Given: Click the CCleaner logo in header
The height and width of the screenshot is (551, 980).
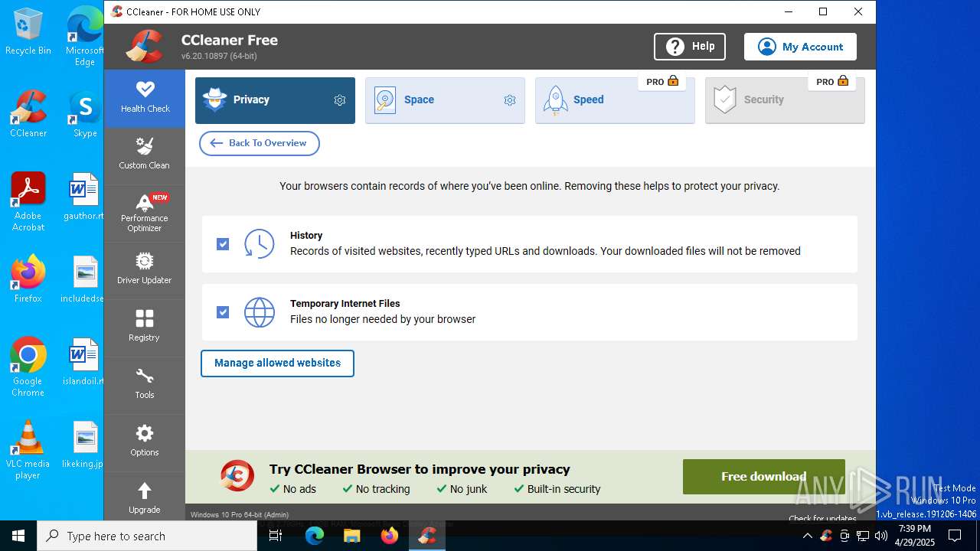Looking at the screenshot, I should 145,46.
